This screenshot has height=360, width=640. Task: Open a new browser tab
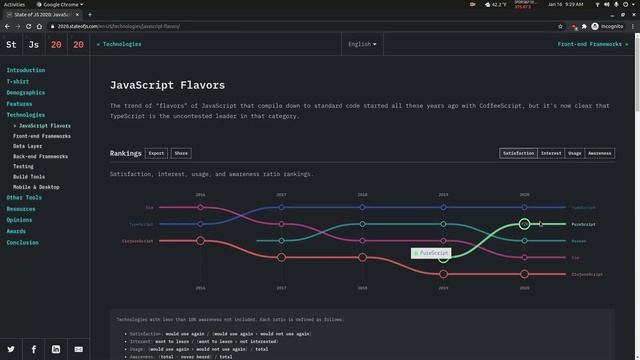[90, 15]
